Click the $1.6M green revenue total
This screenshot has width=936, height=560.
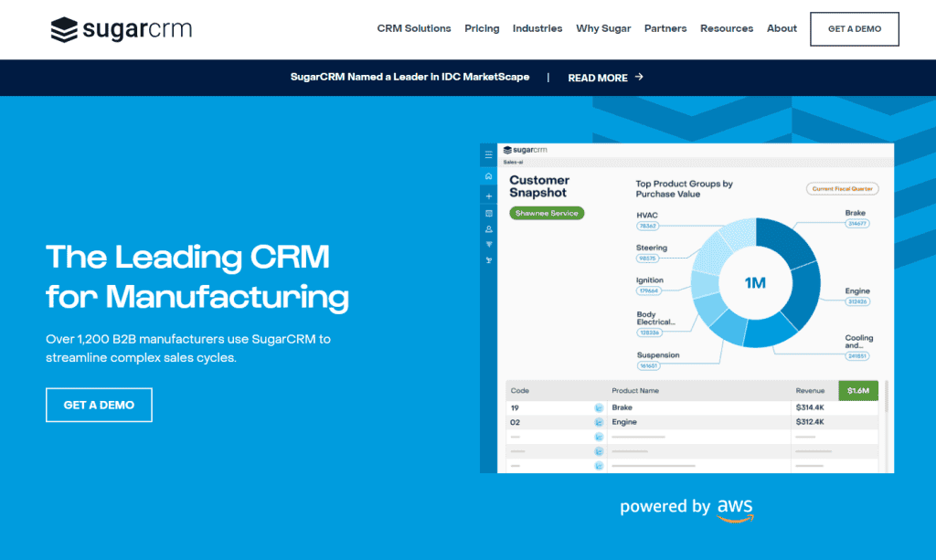pyautogui.click(x=857, y=391)
